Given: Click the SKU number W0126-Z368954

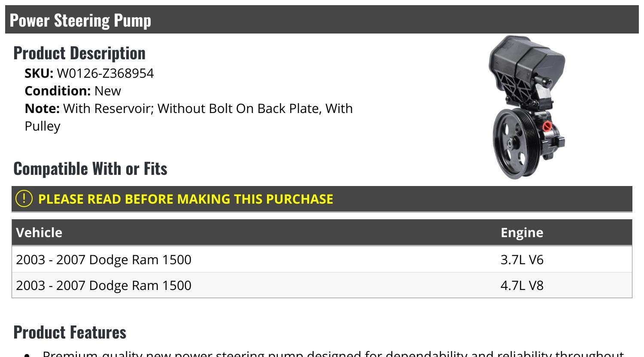Looking at the screenshot, I should pyautogui.click(x=105, y=73).
